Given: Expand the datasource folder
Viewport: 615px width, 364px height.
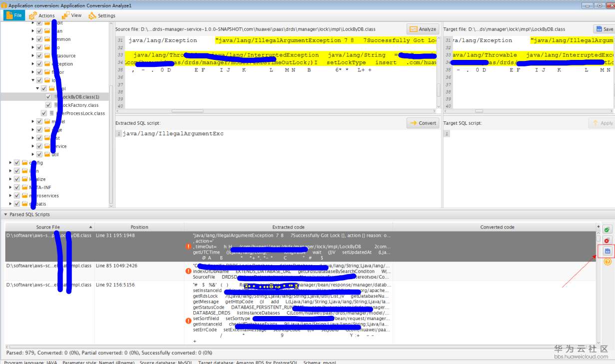Looking at the screenshot, I should point(33,55).
